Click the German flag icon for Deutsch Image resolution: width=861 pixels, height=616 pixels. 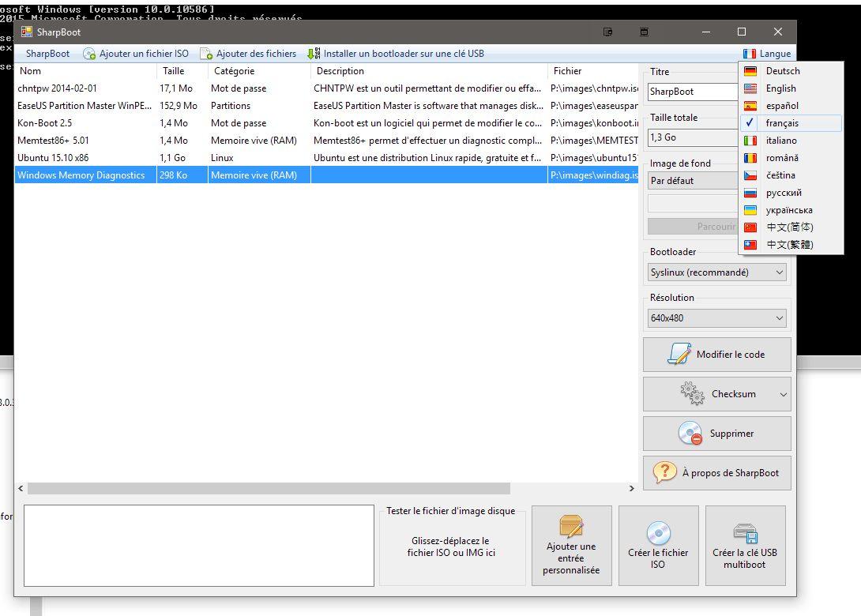[x=750, y=71]
